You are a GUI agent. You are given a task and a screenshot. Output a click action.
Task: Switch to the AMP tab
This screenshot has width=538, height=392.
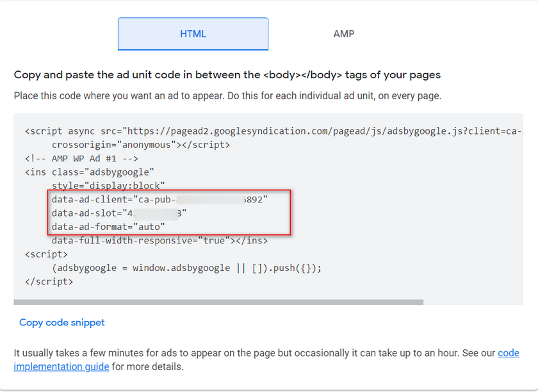pyautogui.click(x=343, y=34)
